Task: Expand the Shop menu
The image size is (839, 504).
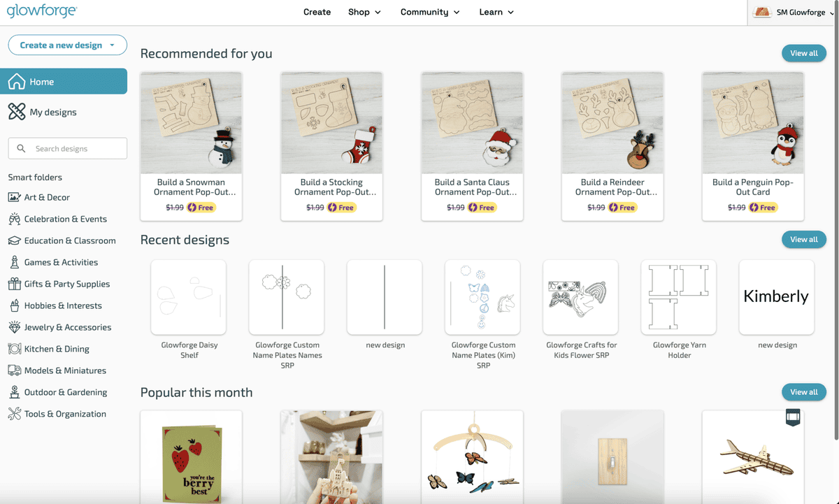Action: click(364, 12)
